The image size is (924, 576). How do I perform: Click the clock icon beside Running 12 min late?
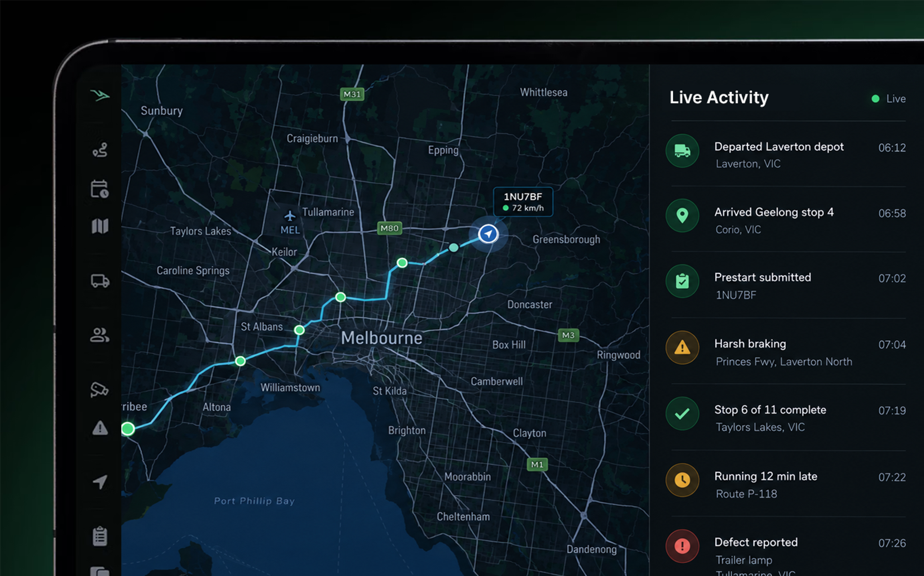coord(682,480)
